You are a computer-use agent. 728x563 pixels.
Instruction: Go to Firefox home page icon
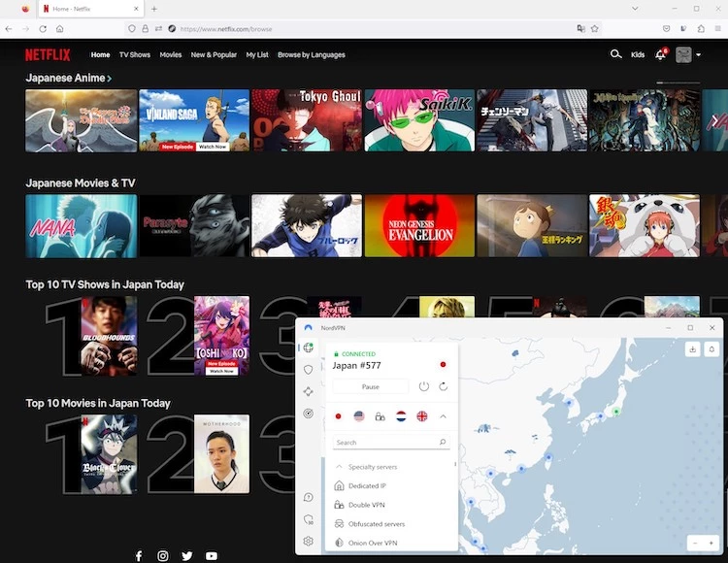[x=60, y=29]
